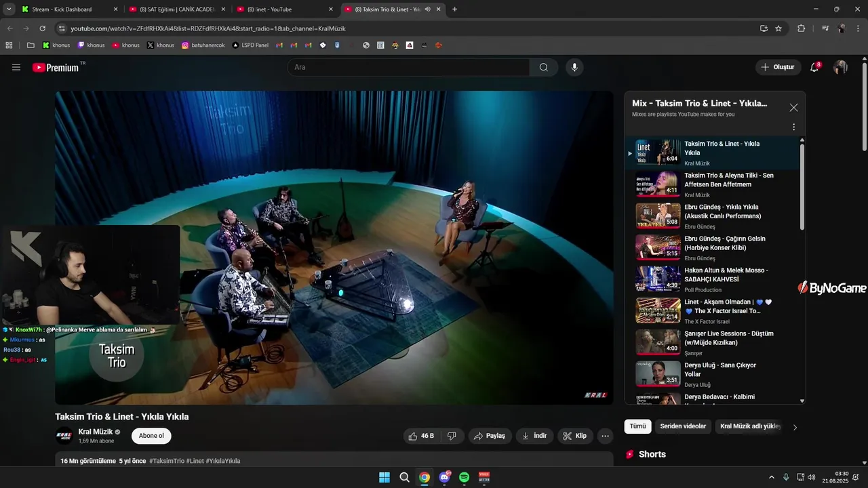Screen dimensions: 868x488
Task: Click the search magnifier button
Action: (x=544, y=67)
